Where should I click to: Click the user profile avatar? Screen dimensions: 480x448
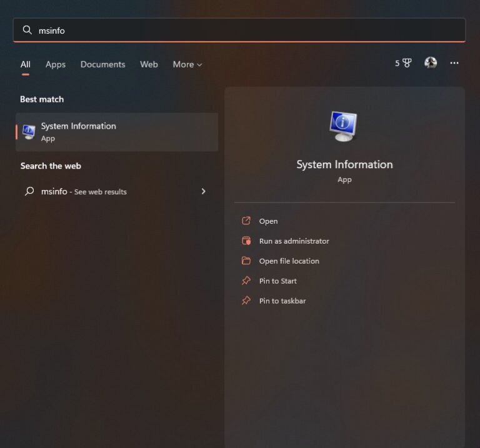pos(431,62)
